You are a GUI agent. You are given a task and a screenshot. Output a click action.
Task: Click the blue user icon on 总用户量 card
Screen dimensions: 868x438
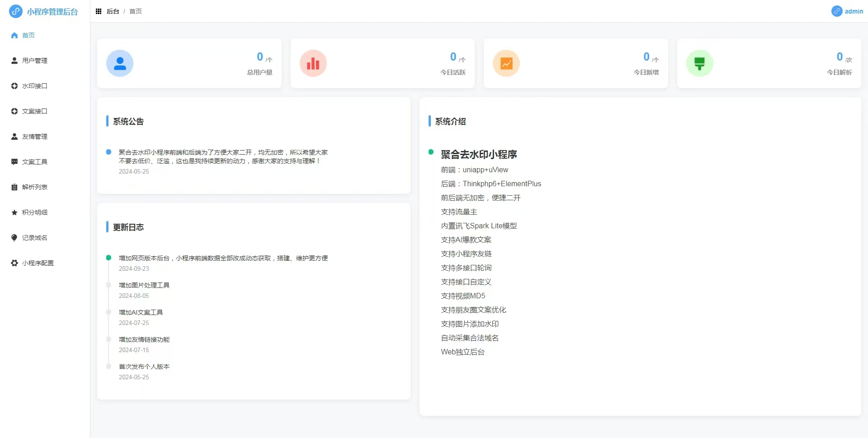pos(119,63)
